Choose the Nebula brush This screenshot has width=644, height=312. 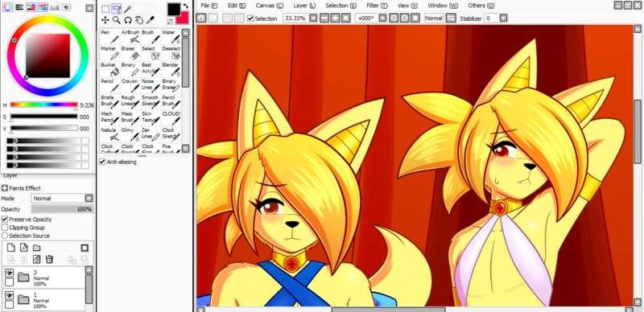click(109, 134)
